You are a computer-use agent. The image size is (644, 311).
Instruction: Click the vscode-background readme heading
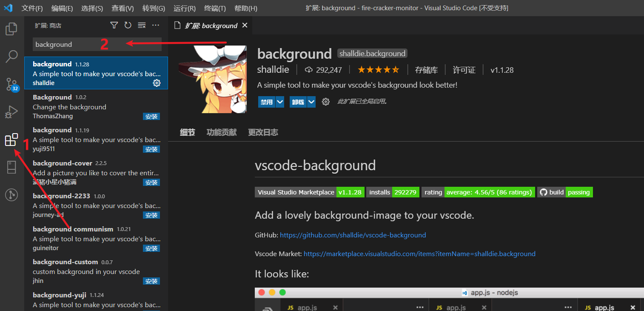click(315, 165)
